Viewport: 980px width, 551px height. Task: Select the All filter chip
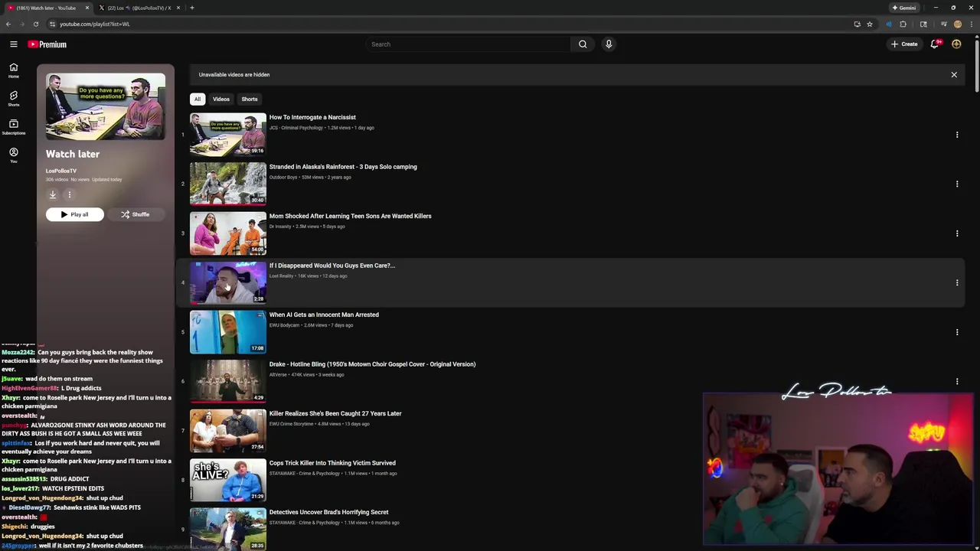click(x=198, y=99)
